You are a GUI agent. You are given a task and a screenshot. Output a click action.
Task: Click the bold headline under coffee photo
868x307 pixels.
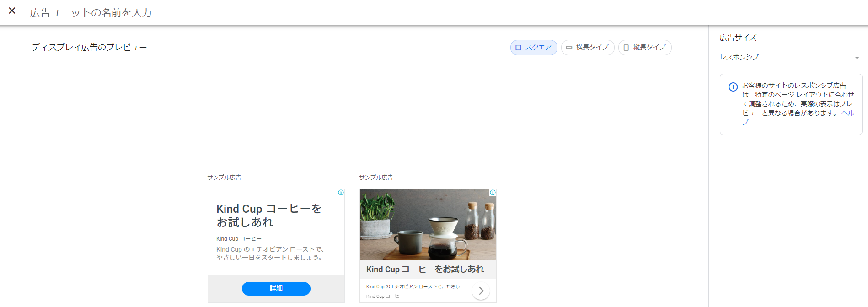coord(425,269)
